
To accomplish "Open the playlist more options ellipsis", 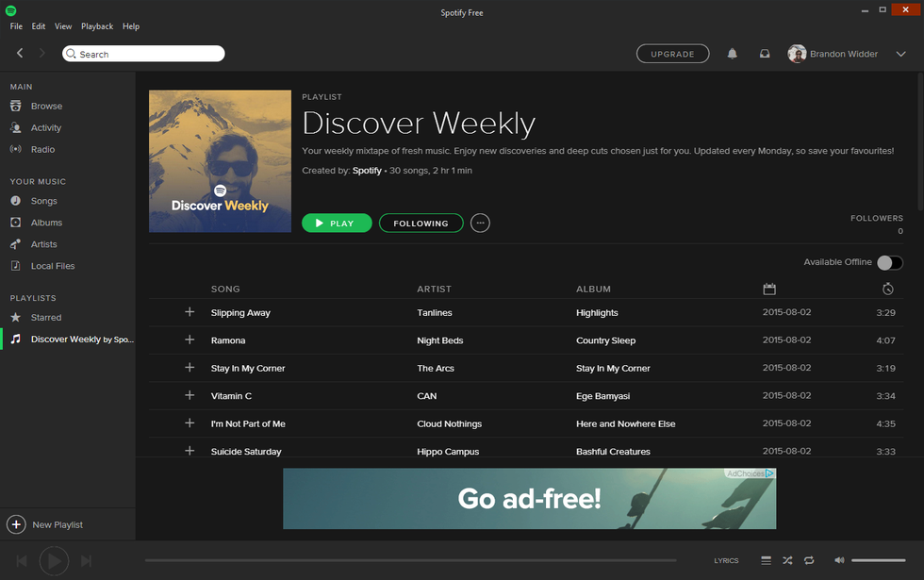I will 480,224.
